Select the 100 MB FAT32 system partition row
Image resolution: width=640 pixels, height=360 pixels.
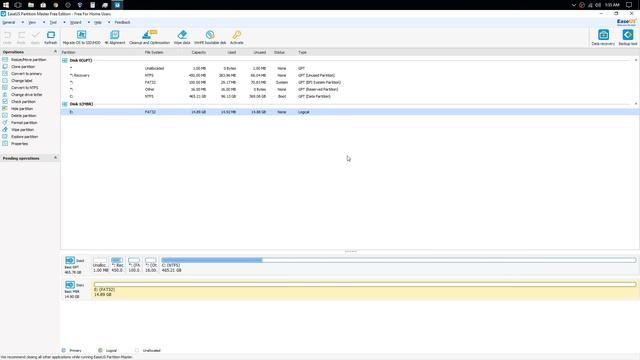pyautogui.click(x=350, y=82)
